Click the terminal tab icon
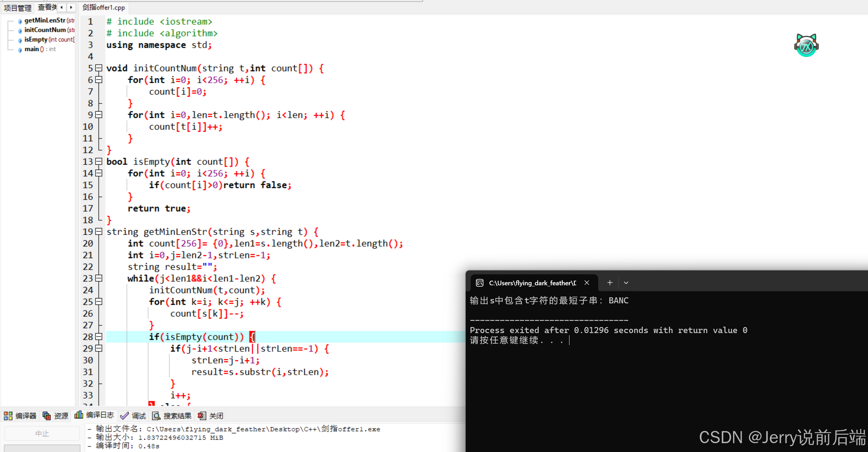 tap(480, 283)
